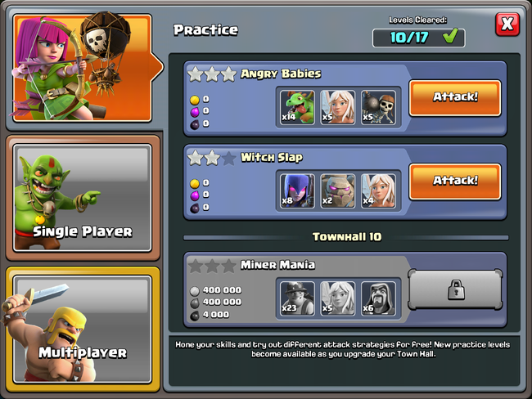Select the Healer icon in Witch Slap
The image size is (532, 399).
click(378, 191)
